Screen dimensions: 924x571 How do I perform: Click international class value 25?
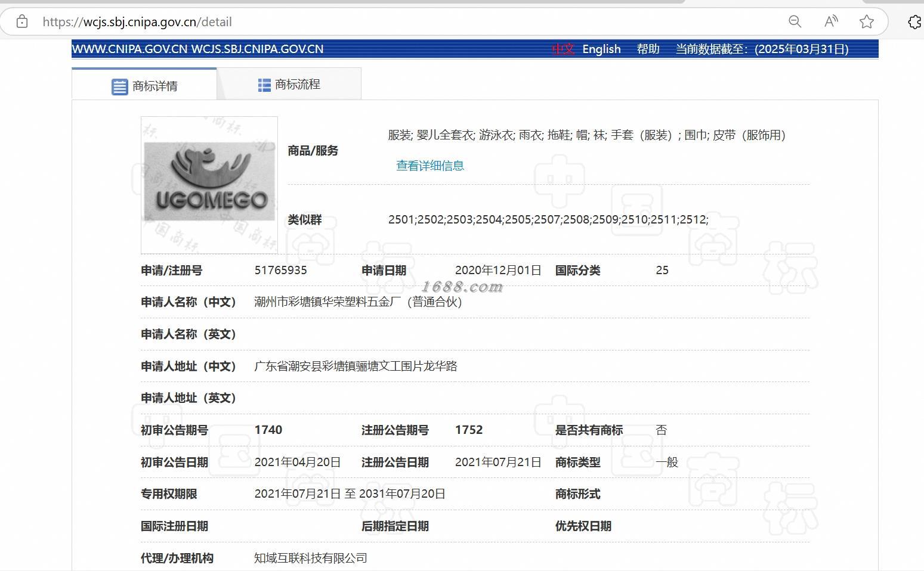click(x=662, y=270)
